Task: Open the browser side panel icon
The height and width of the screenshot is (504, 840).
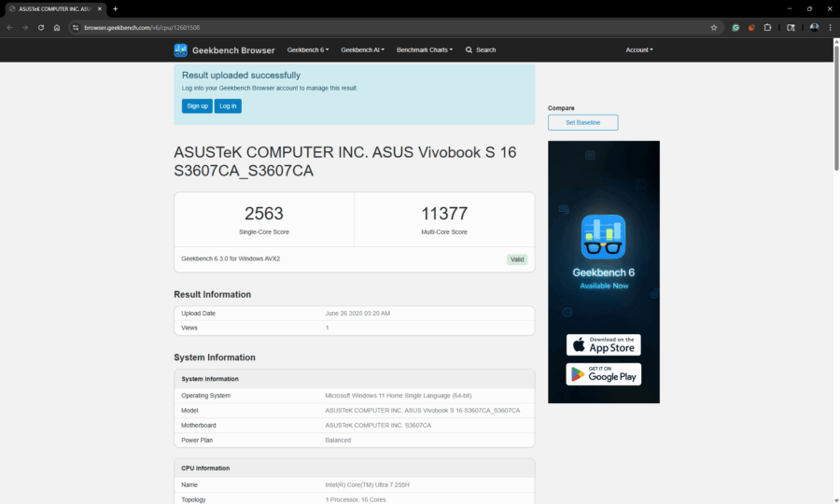Action: [791, 27]
